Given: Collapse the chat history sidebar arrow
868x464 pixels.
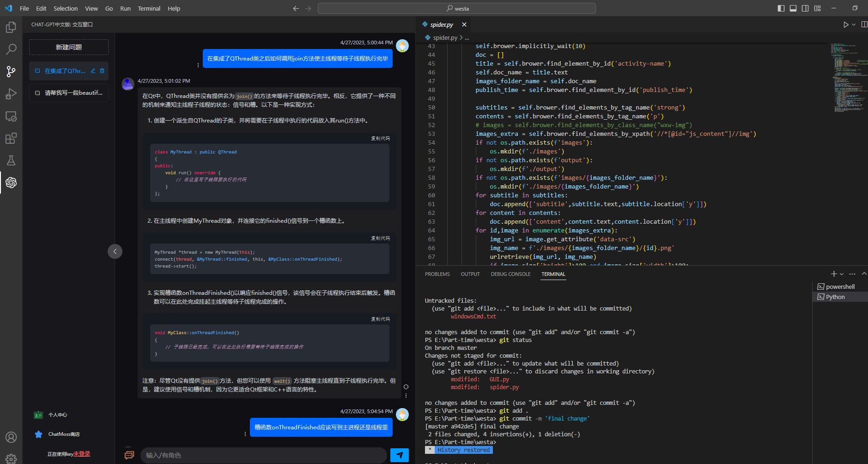Looking at the screenshot, I should tap(115, 251).
